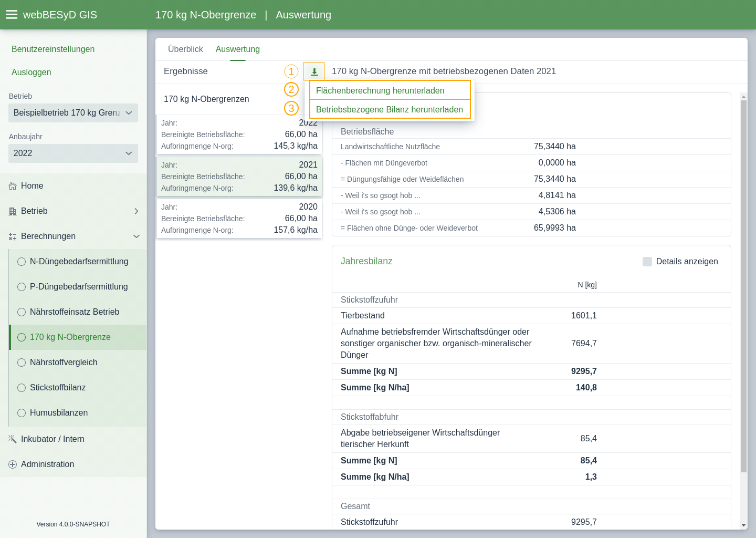Click the download icon next to Ergebnisse
Viewport: 756px width, 538px height.
pos(314,71)
